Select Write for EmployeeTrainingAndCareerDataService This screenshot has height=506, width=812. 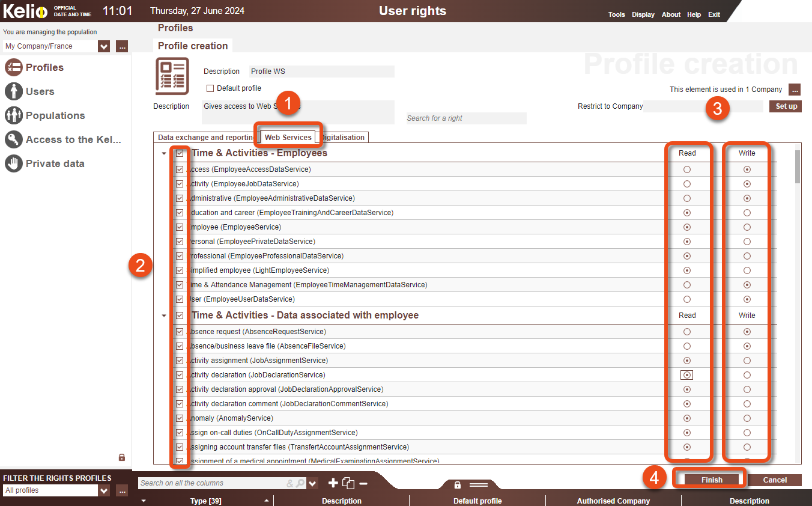[747, 213]
